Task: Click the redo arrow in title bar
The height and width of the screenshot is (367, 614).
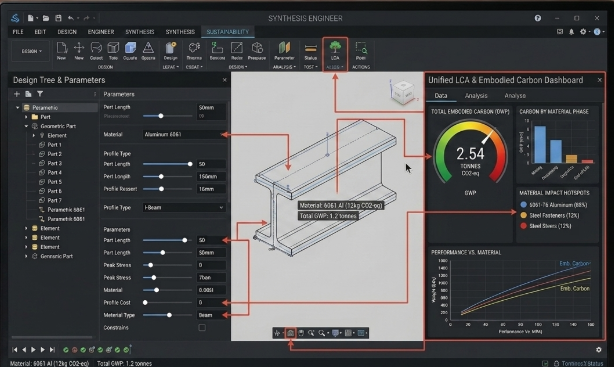Action: (x=87, y=18)
